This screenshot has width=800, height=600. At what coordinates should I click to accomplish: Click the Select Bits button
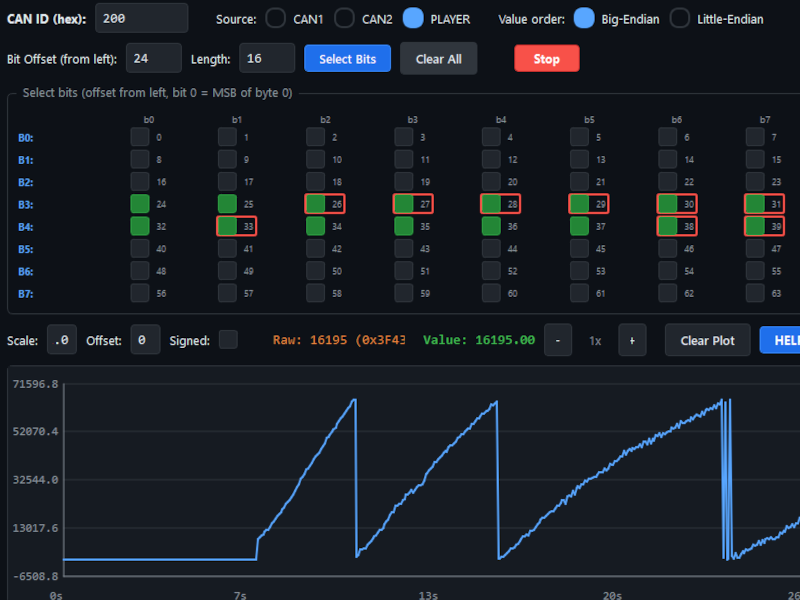click(x=347, y=59)
